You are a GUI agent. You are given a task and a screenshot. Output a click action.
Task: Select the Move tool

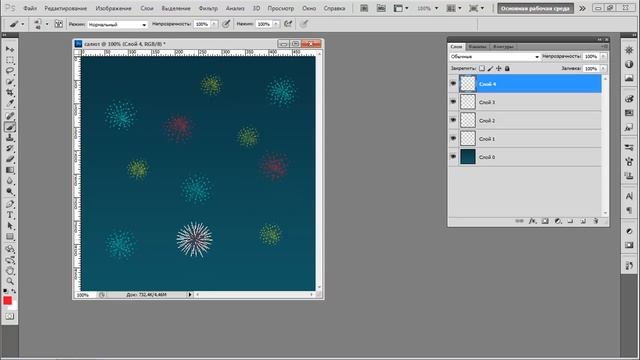tap(10, 49)
